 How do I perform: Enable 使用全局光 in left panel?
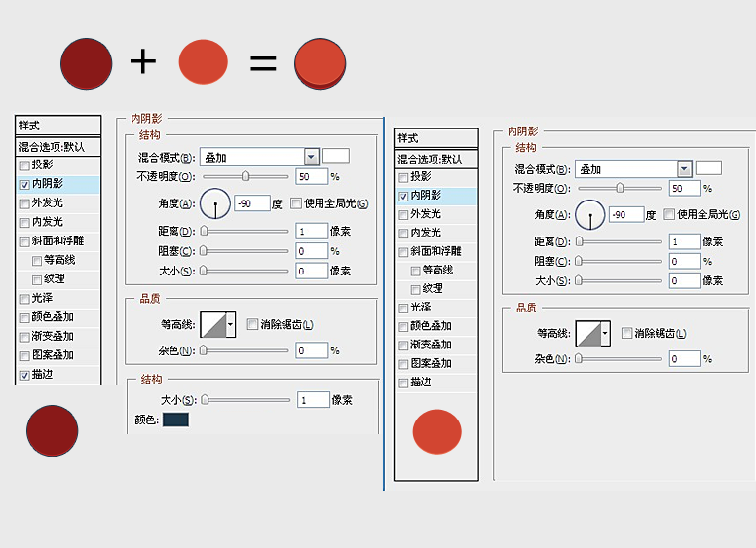[296, 203]
